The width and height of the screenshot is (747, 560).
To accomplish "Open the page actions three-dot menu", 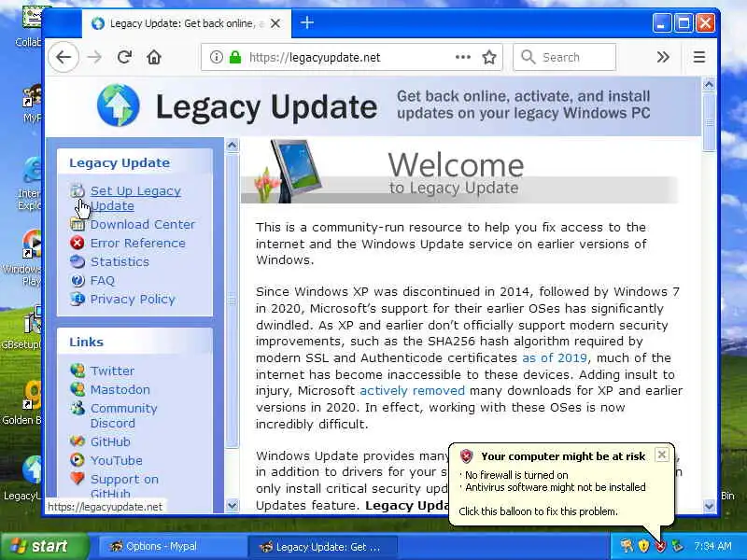I will click(462, 57).
